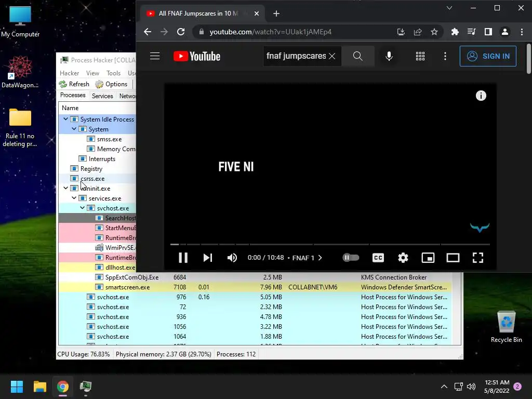
Task: Collapse the services.exe tree node
Action: tap(74, 198)
